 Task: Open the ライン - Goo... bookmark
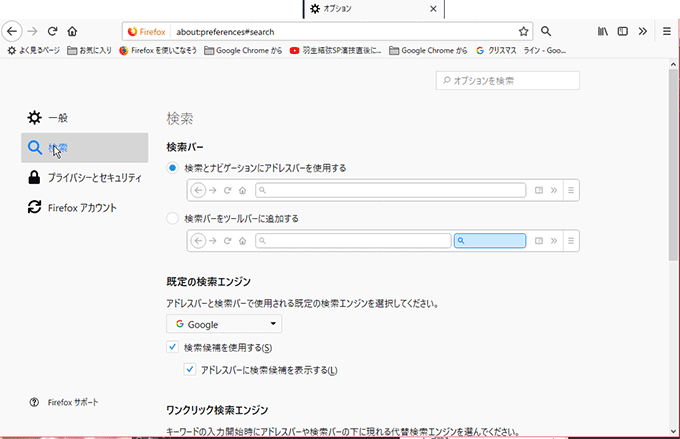pyautogui.click(x=545, y=50)
